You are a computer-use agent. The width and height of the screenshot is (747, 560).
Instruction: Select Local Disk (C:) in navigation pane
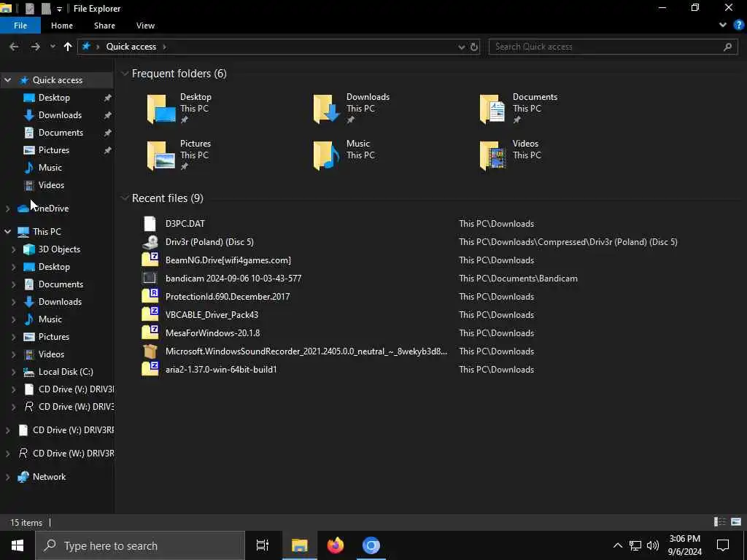tap(66, 372)
